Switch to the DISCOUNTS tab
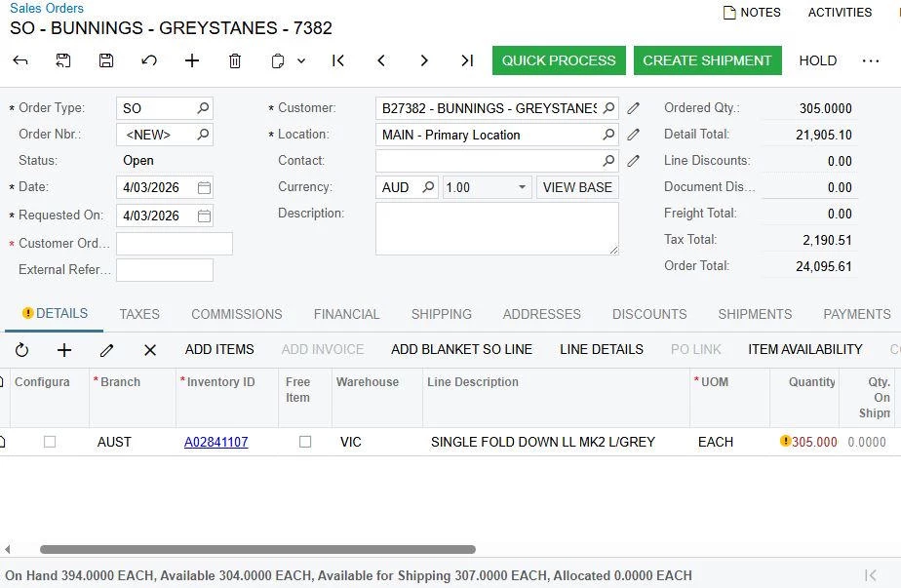Viewport: 901px width, 588px height. click(649, 314)
